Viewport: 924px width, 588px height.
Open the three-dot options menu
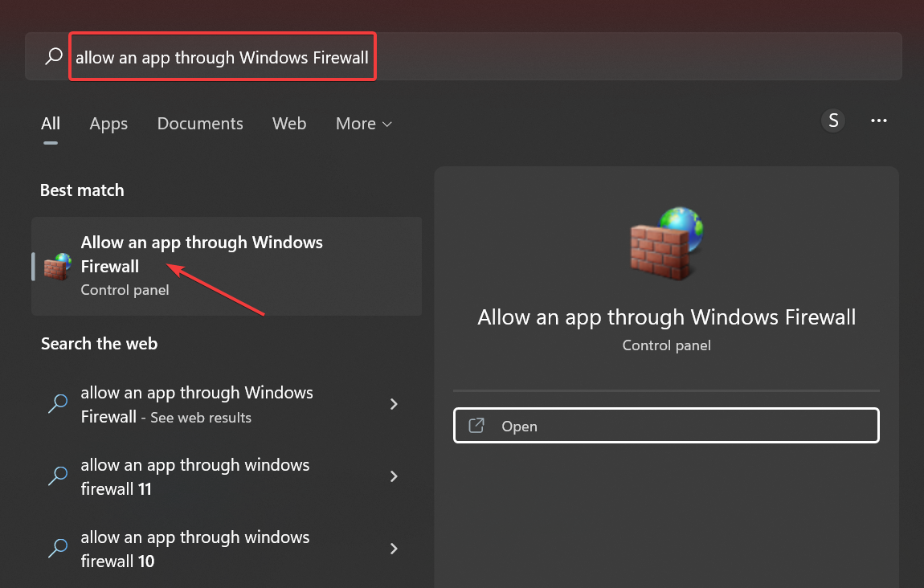point(879,120)
